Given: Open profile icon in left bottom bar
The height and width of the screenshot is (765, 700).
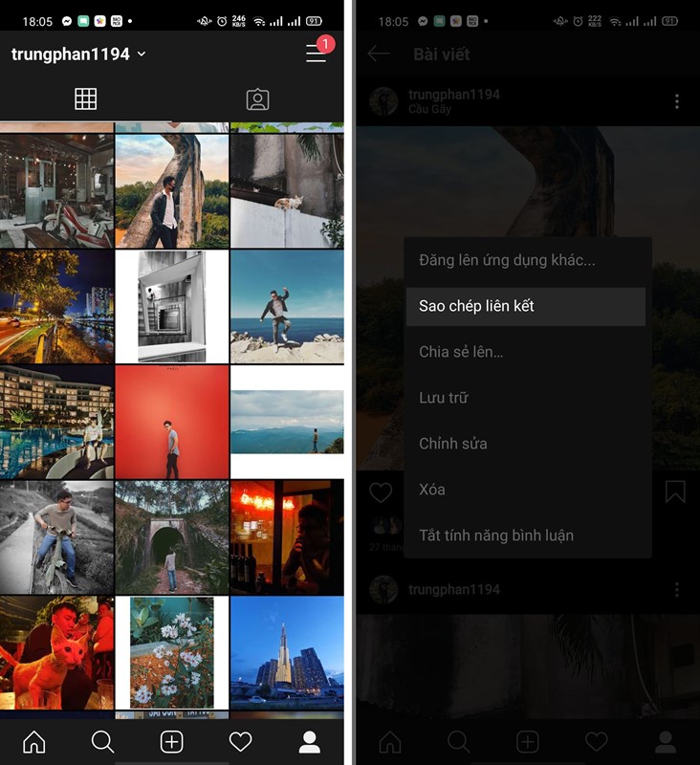Looking at the screenshot, I should click(x=309, y=742).
